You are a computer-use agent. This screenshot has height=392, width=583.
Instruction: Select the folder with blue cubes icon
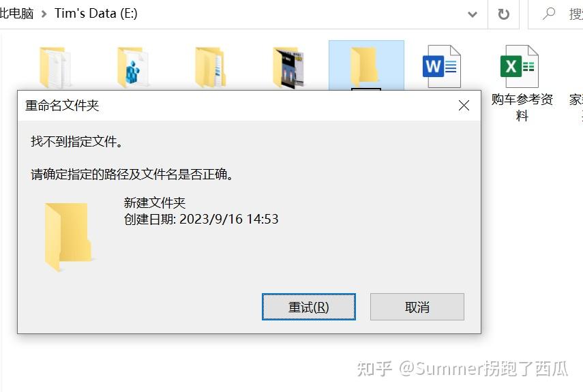tap(133, 67)
